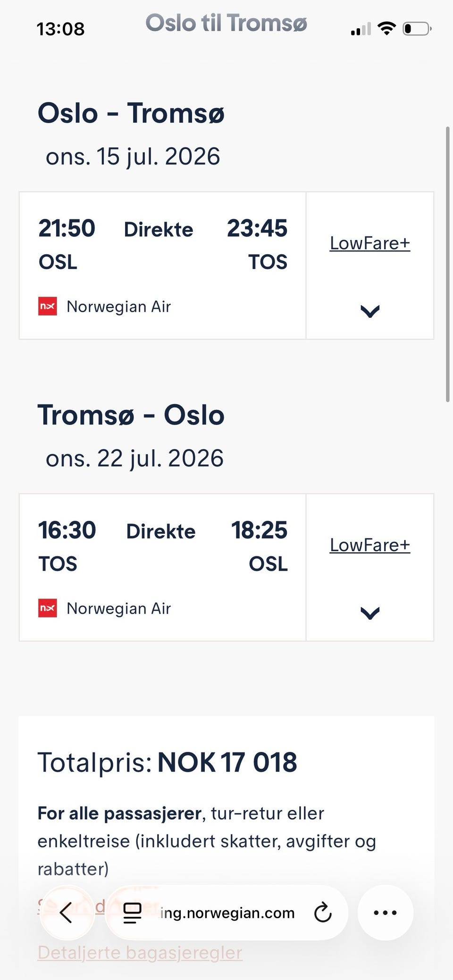Tap the cellular signal bars icon
453x980 pixels.
361,29
